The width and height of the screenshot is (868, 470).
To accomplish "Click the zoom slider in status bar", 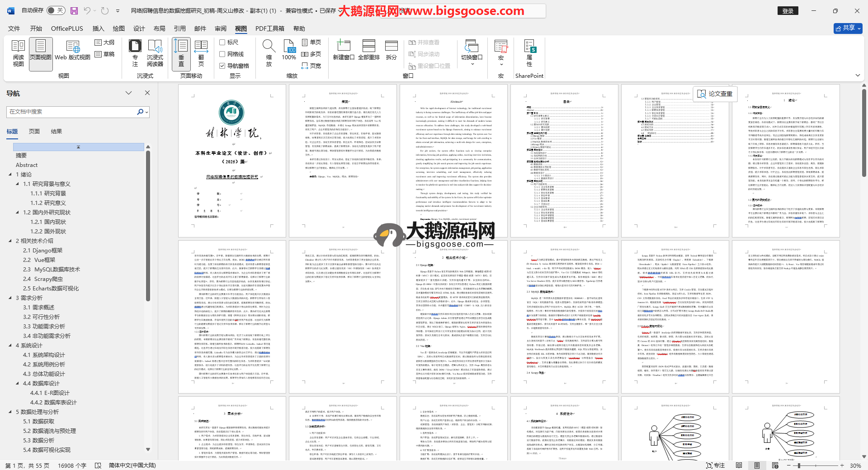I will 799,465.
